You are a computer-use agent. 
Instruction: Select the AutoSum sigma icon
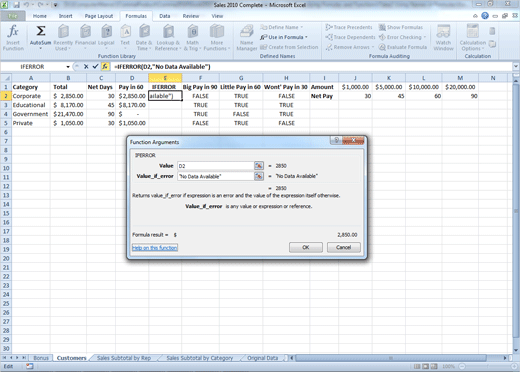41,31
